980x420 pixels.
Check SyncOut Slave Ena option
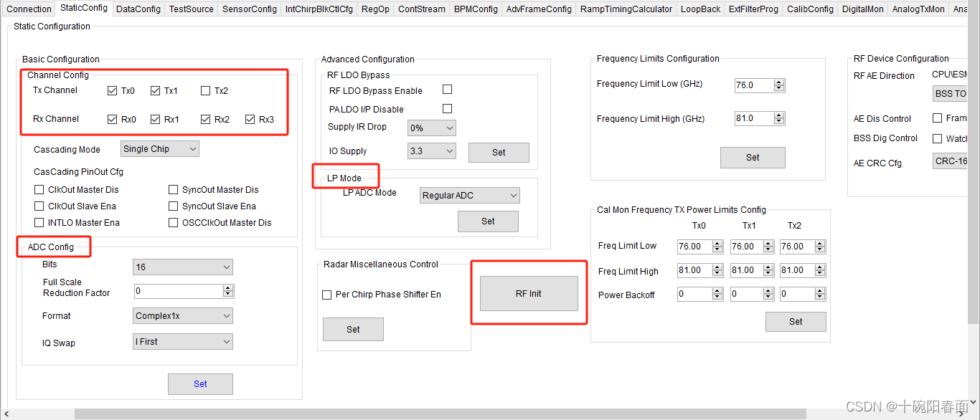tap(174, 206)
